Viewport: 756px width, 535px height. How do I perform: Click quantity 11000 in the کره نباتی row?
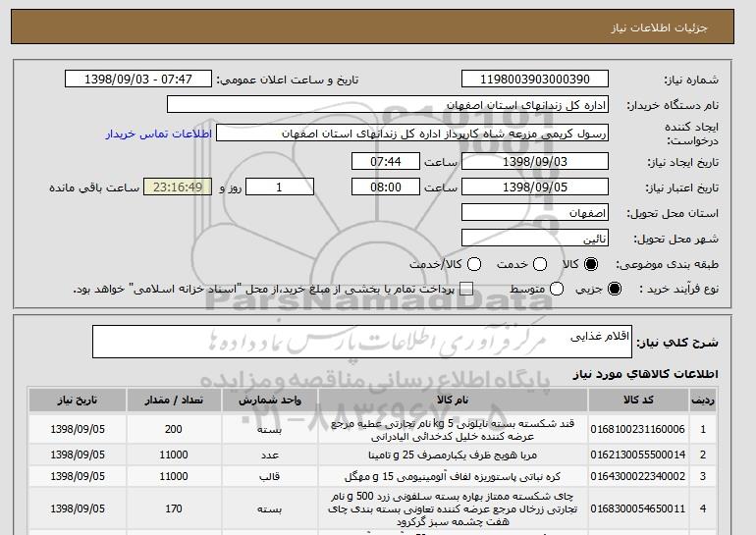point(174,476)
